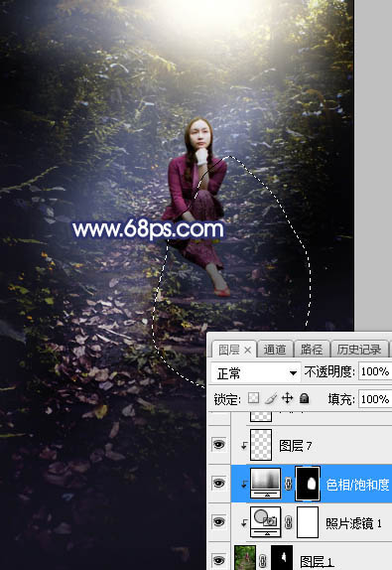Click the lock position move icon
392x570 pixels.
[x=287, y=398]
